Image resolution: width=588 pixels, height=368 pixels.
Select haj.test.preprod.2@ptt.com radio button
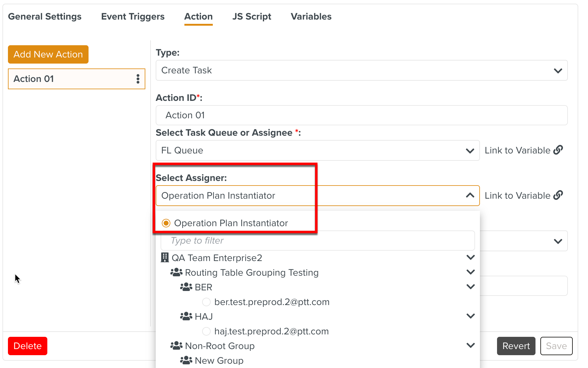(206, 331)
